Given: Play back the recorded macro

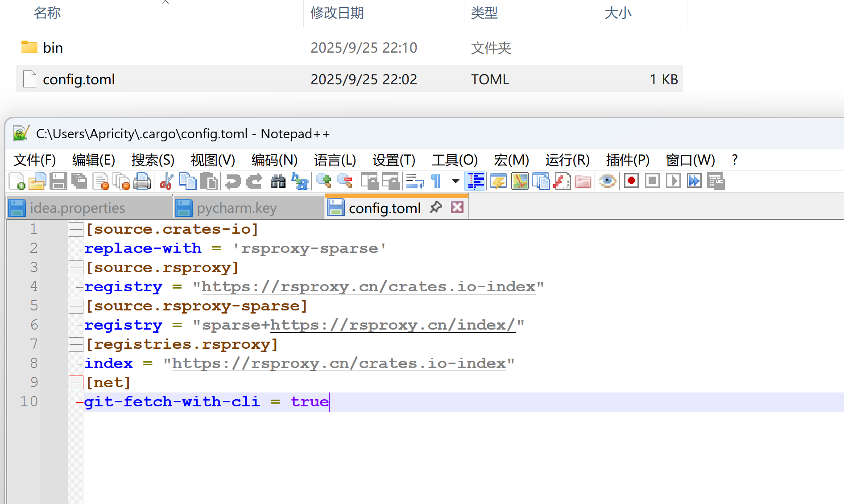Looking at the screenshot, I should click(x=673, y=181).
